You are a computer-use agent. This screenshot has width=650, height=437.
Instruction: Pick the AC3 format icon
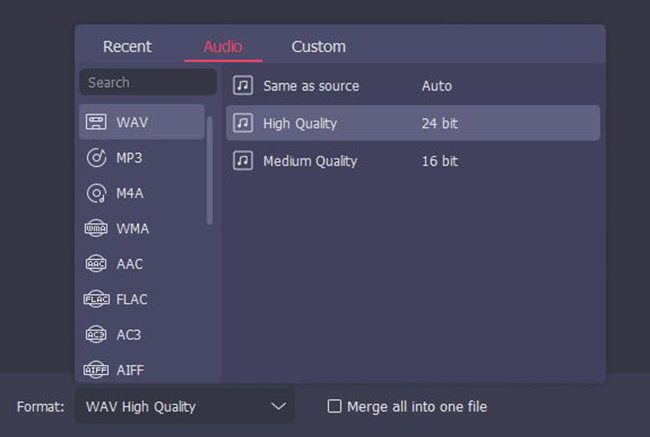[96, 335]
